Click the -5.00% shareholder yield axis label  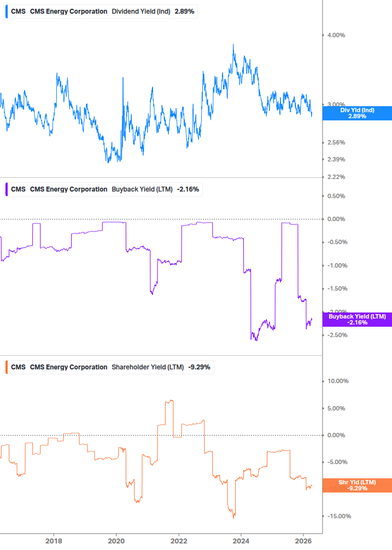coord(337,462)
